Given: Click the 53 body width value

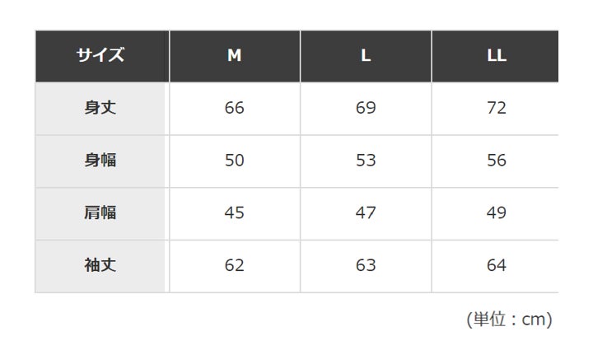Looking at the screenshot, I should (x=366, y=161).
